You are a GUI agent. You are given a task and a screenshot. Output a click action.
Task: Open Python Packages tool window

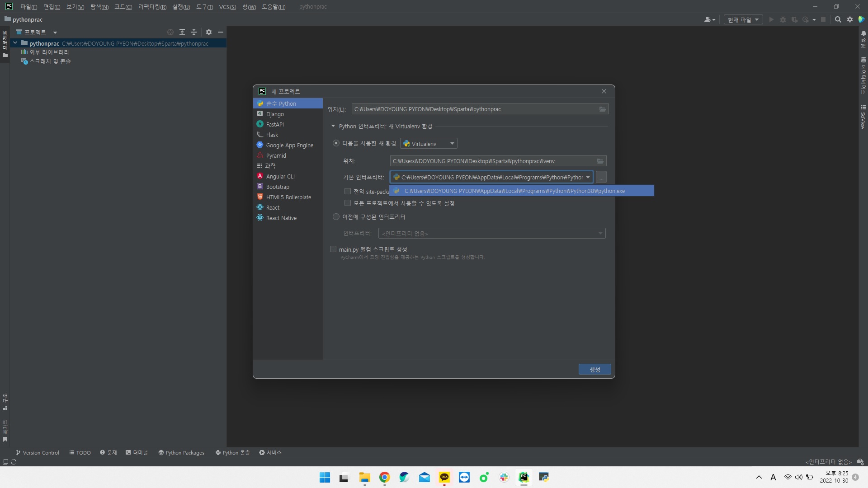point(181,453)
